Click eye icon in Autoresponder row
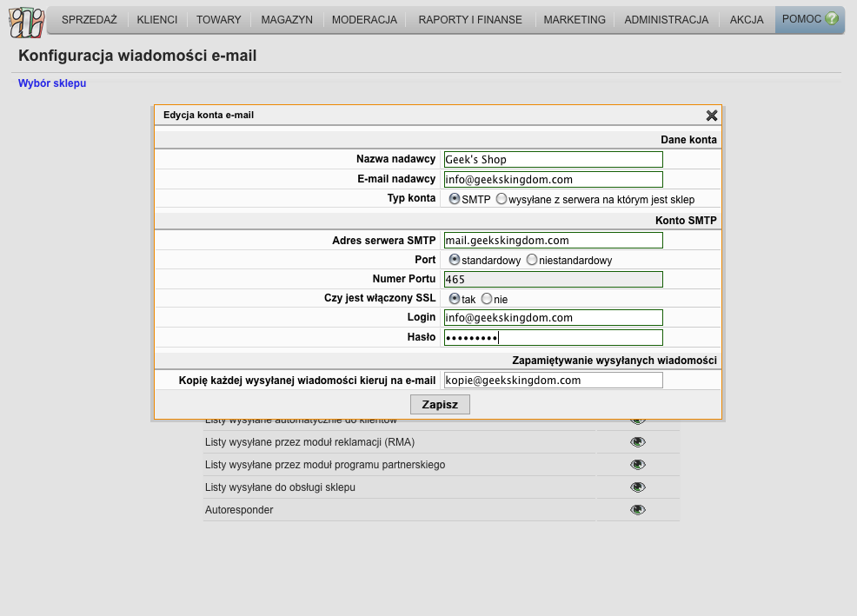The height and width of the screenshot is (616, 857). (x=638, y=509)
